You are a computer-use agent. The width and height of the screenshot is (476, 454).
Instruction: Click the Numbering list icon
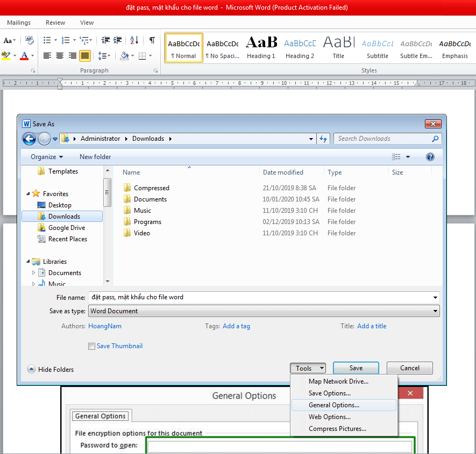(x=66, y=40)
